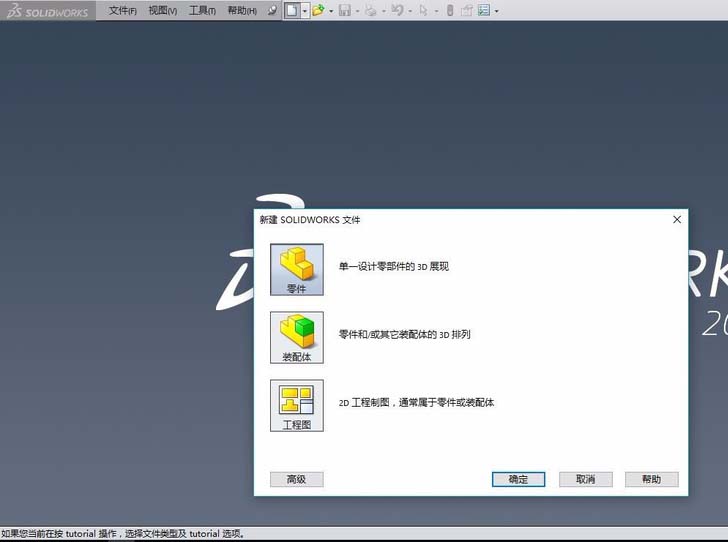The width and height of the screenshot is (728, 542).
Task: Expand the Open file dropdown arrow
Action: tap(331, 11)
